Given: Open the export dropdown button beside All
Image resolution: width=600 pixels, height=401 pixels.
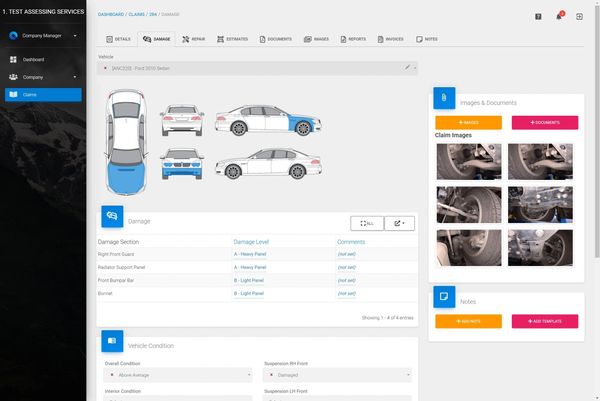Looking at the screenshot, I should 399,223.
